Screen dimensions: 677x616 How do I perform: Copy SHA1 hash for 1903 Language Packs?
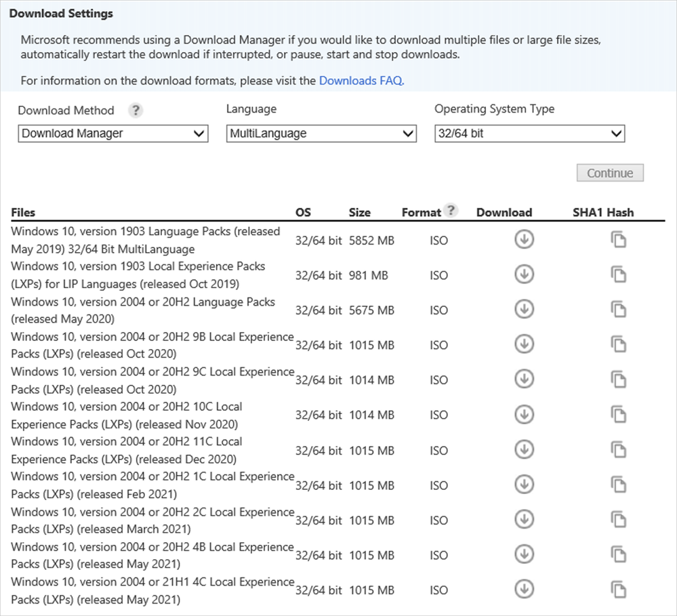618,240
